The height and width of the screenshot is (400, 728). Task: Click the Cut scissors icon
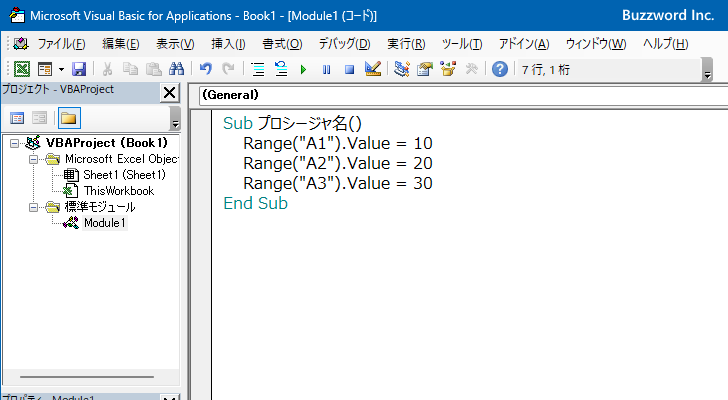pos(107,69)
